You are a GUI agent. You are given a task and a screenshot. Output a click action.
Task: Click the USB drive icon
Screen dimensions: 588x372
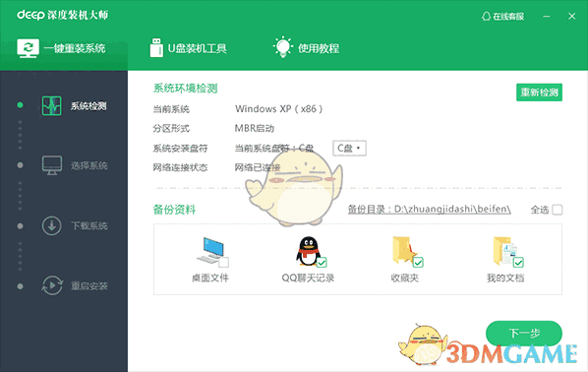(156, 47)
